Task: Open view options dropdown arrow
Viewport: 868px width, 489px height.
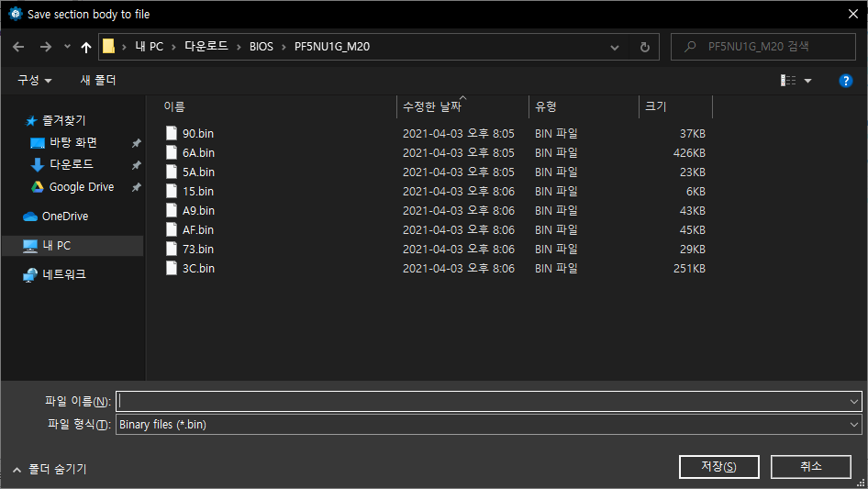Action: click(x=807, y=81)
